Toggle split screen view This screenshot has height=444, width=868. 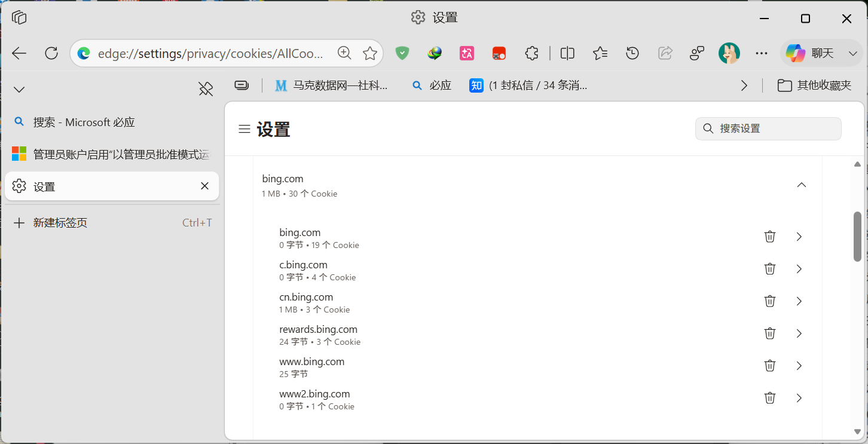pyautogui.click(x=567, y=53)
